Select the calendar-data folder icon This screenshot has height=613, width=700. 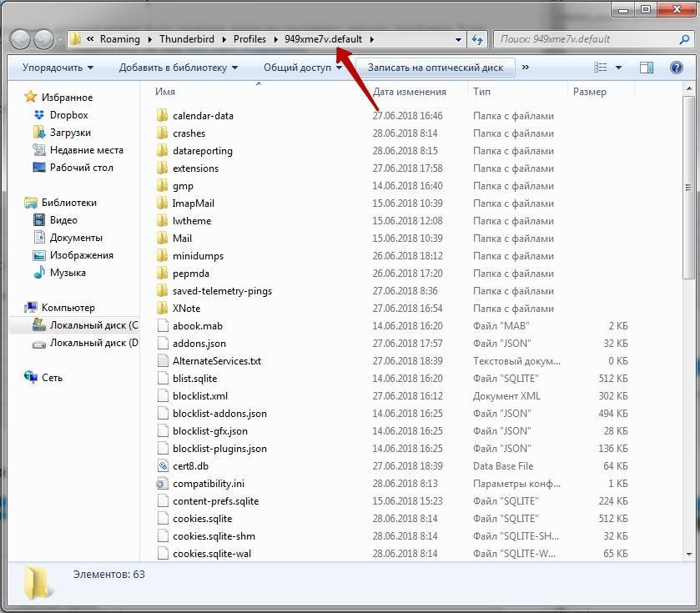[163, 116]
